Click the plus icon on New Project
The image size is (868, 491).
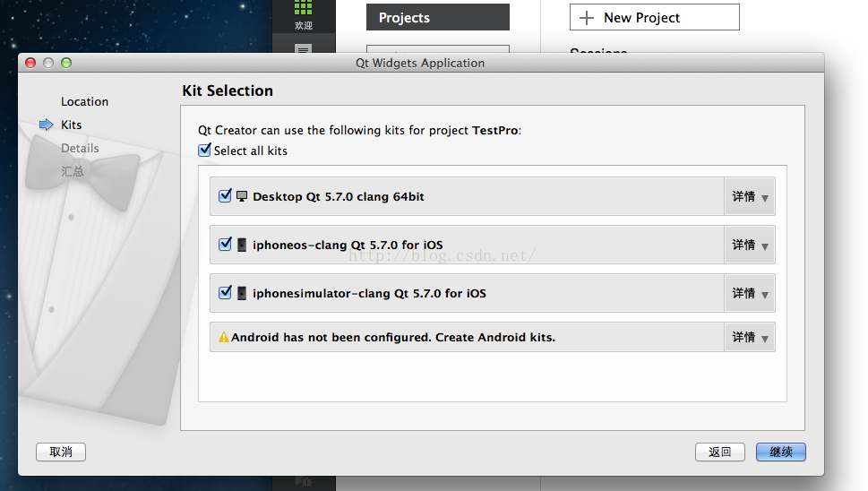(586, 18)
